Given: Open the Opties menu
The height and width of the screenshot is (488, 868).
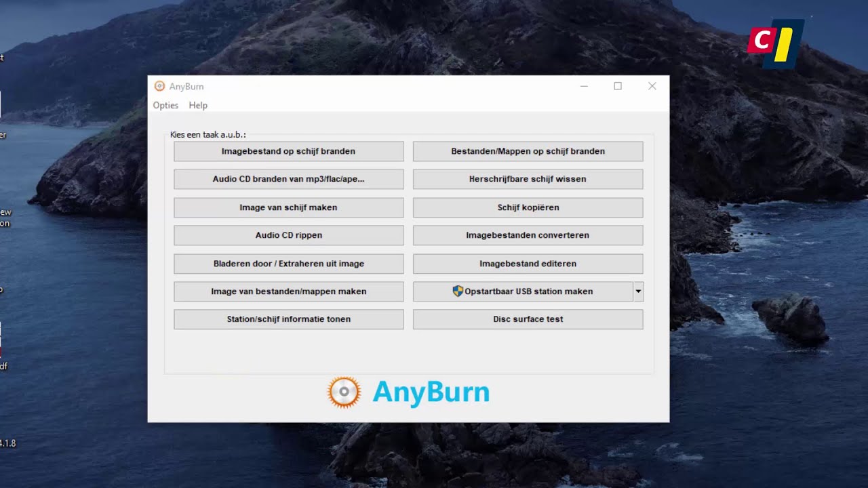Looking at the screenshot, I should pyautogui.click(x=165, y=105).
